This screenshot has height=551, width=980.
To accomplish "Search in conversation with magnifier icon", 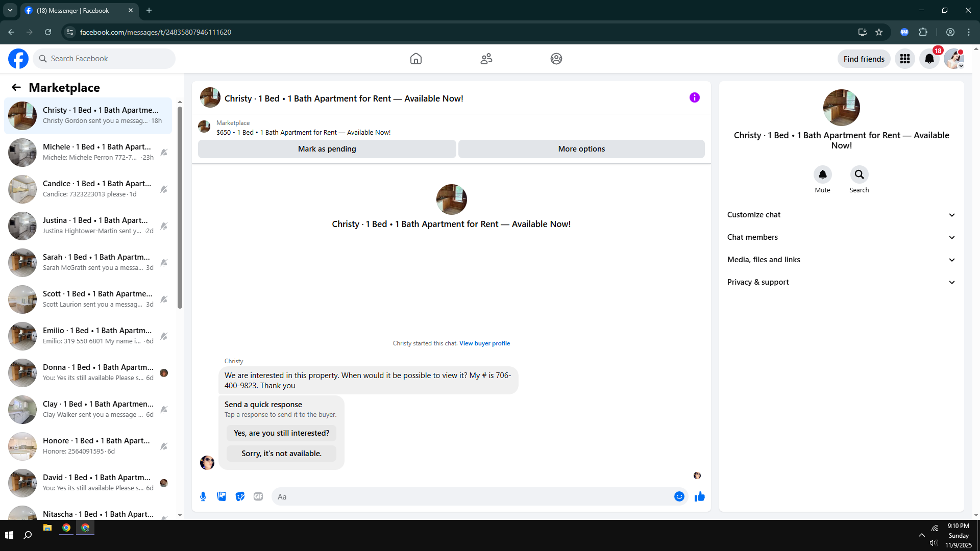I will (x=860, y=174).
